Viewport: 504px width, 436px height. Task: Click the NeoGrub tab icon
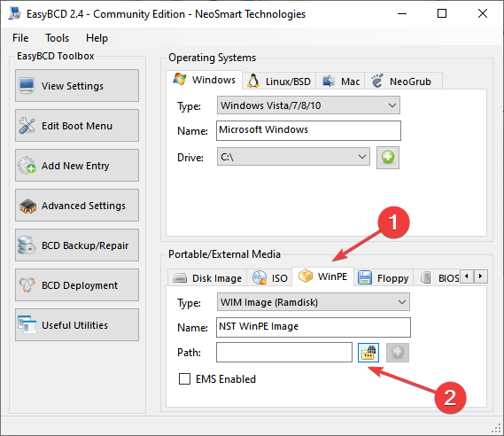pyautogui.click(x=377, y=81)
